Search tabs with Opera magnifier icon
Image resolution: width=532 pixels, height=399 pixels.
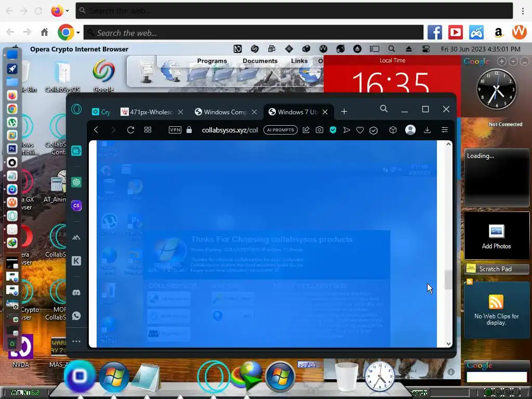[x=384, y=109]
